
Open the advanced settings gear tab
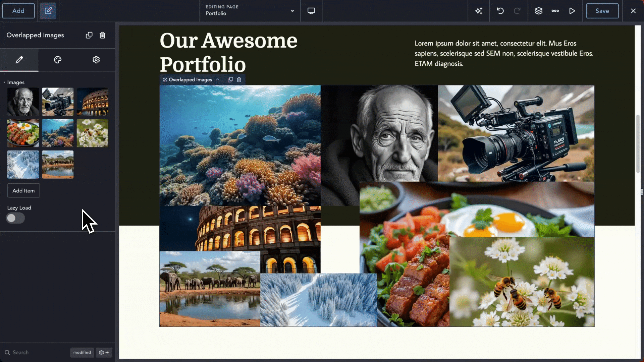96,60
